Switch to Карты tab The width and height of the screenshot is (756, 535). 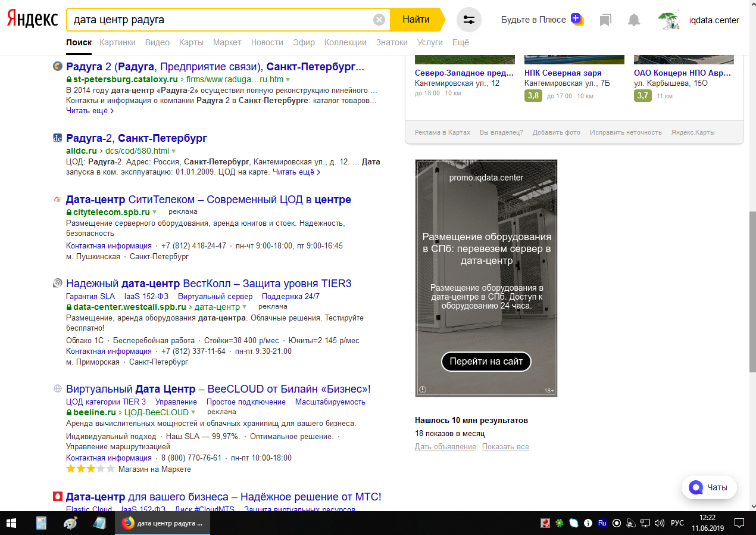(x=192, y=42)
